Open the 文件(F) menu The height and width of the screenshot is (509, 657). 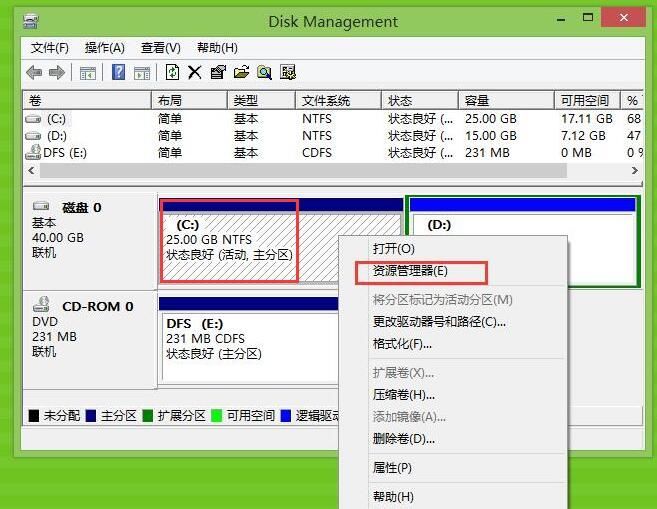coord(49,48)
